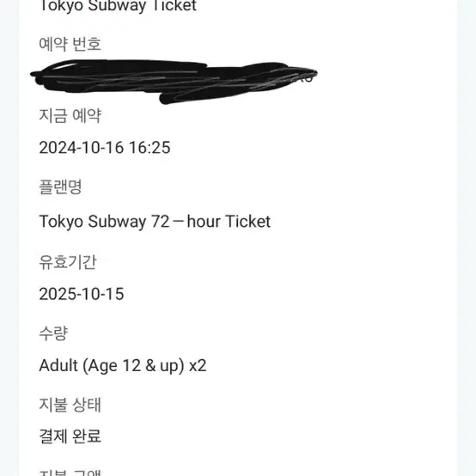Click the booking time 2024-10-16 16:25

(x=105, y=148)
